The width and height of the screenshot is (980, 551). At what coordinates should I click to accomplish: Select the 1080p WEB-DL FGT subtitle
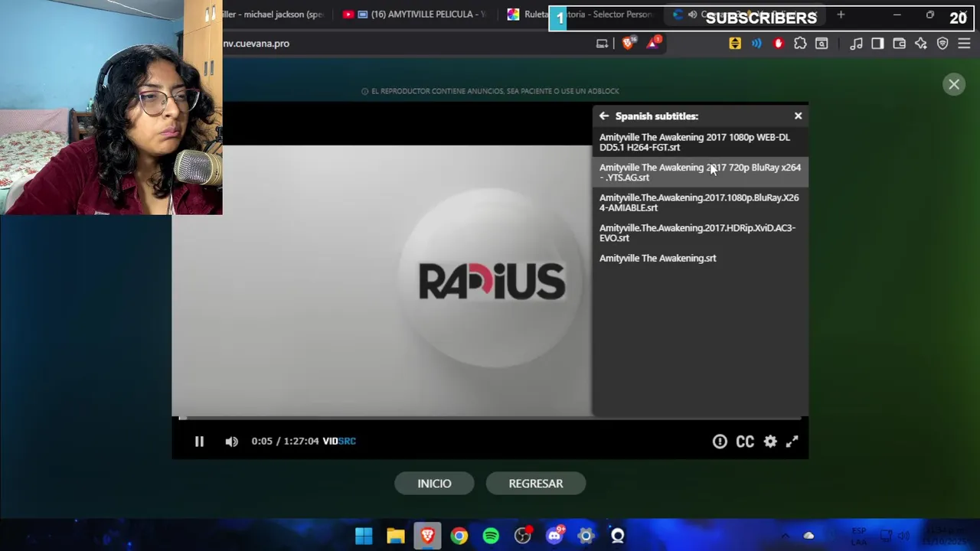click(700, 142)
